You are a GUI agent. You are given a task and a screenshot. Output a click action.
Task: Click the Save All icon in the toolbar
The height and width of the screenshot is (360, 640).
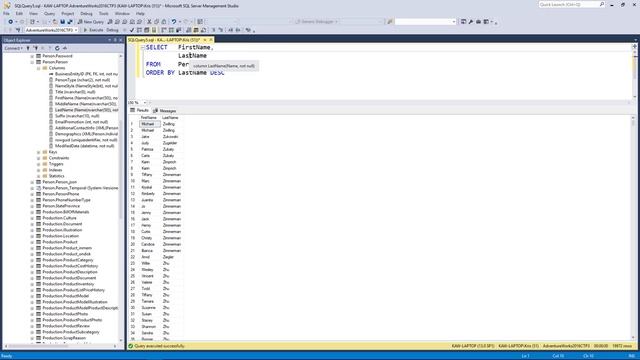click(x=70, y=22)
